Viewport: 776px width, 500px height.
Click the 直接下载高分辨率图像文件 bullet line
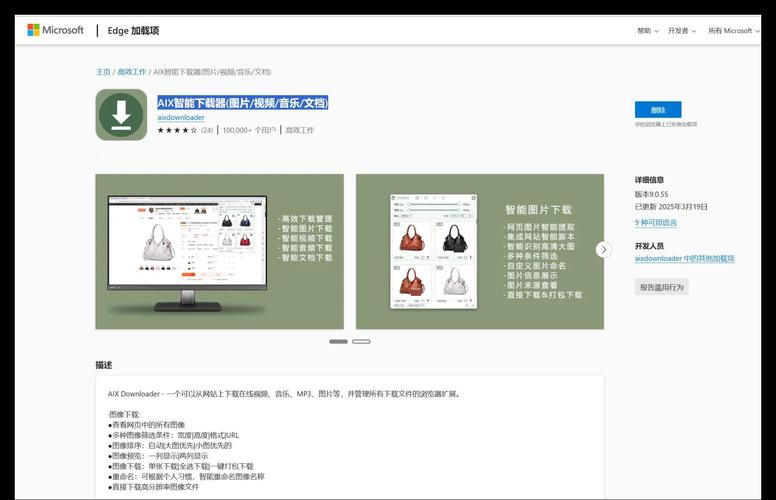pyautogui.click(x=153, y=487)
